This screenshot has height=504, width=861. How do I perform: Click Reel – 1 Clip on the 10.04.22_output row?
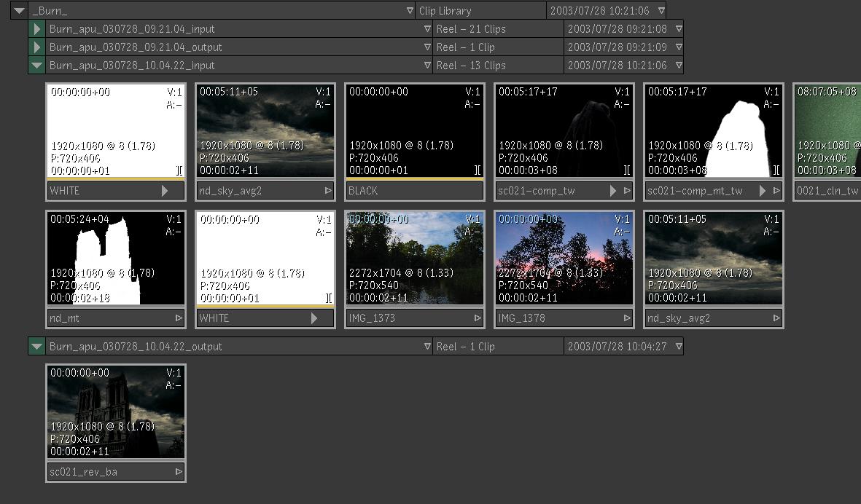(466, 347)
